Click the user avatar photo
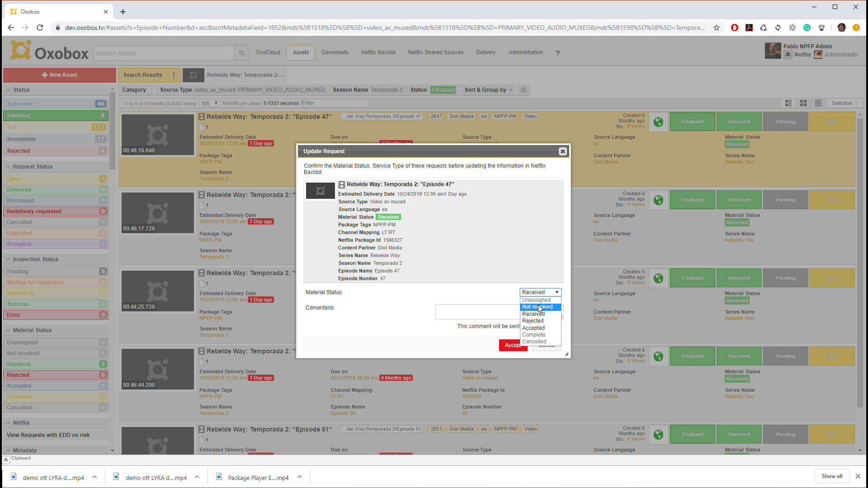The height and width of the screenshot is (488, 868). click(x=773, y=51)
